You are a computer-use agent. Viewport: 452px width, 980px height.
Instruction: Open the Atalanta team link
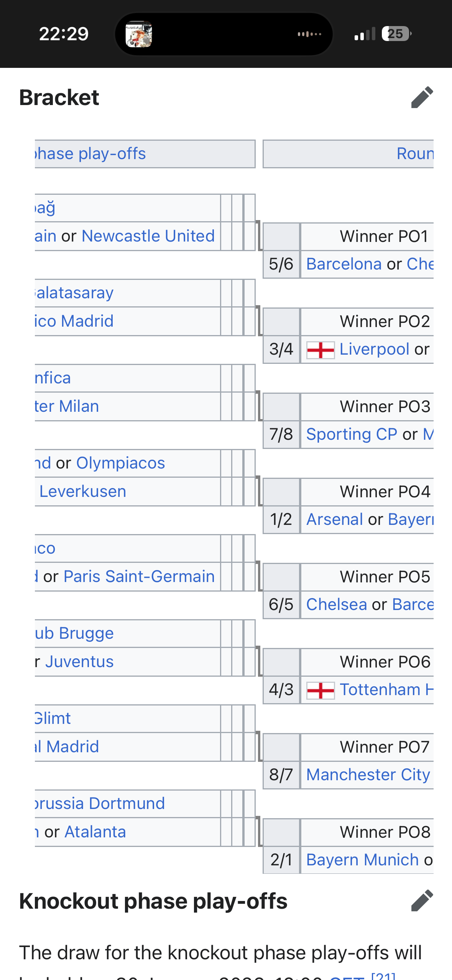tap(95, 832)
